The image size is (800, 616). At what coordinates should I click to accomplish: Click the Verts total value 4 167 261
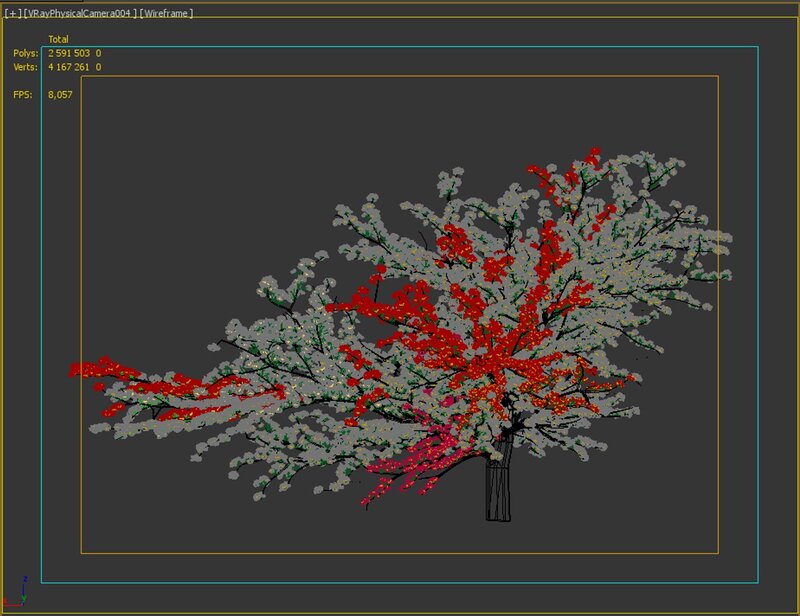(69, 67)
